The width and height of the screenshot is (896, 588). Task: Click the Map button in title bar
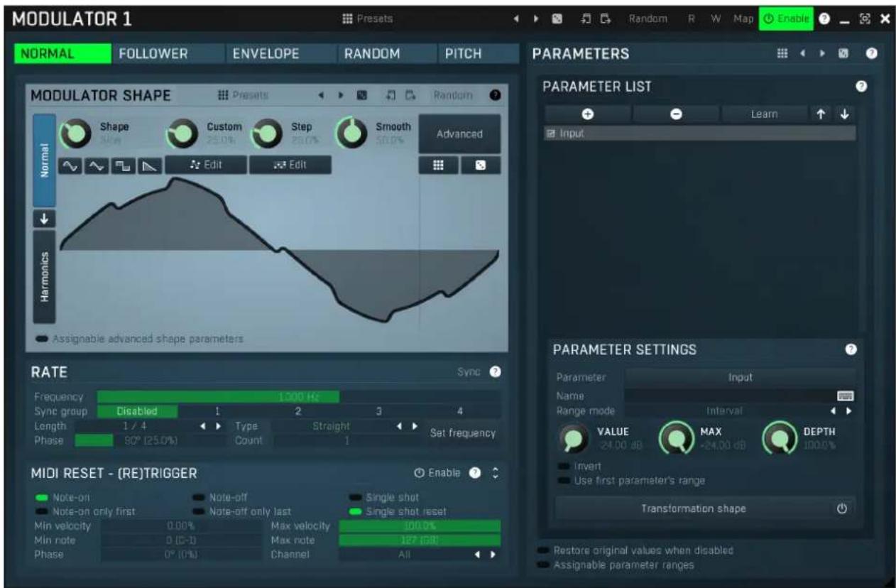(x=743, y=19)
